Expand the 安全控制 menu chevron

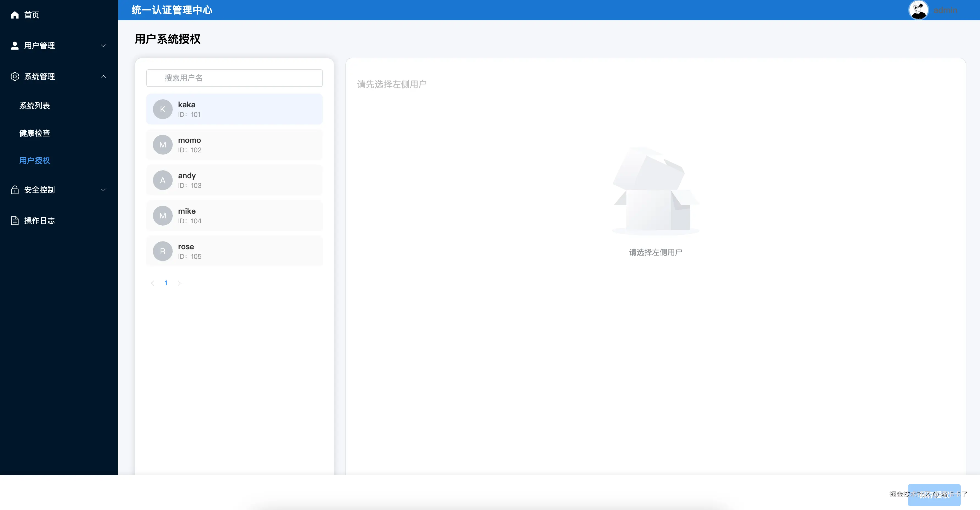pos(103,190)
